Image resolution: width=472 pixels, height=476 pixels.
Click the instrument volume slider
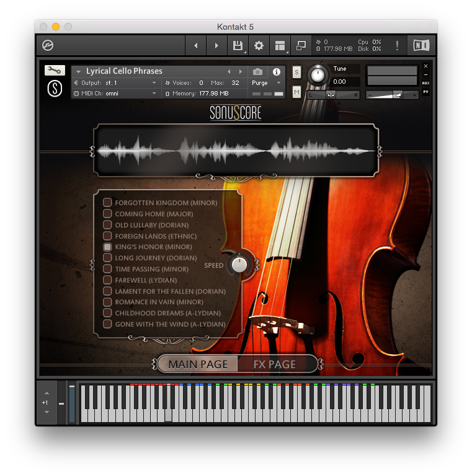392,95
